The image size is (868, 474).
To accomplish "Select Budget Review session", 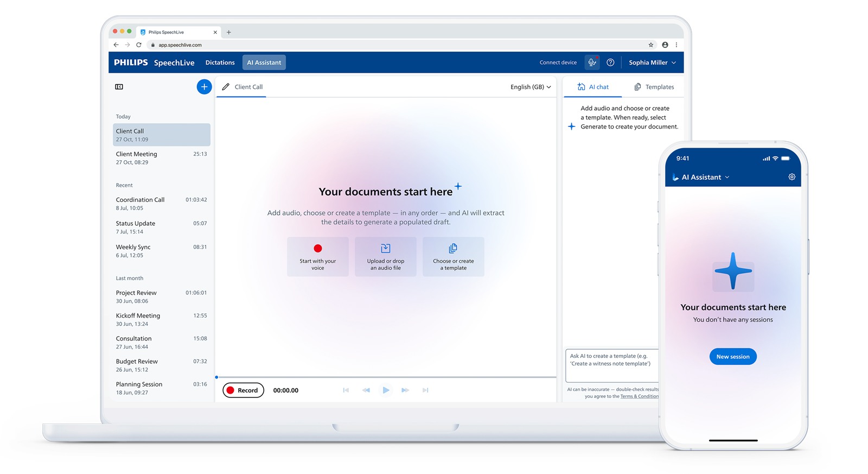I will pyautogui.click(x=162, y=365).
